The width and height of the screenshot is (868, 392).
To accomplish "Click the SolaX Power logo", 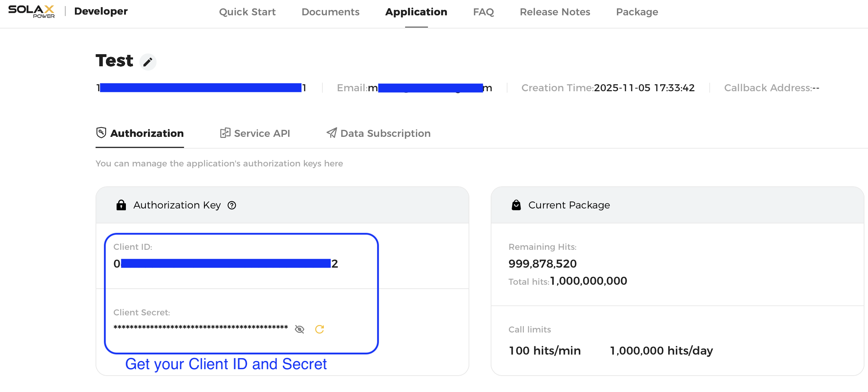I will pos(31,11).
